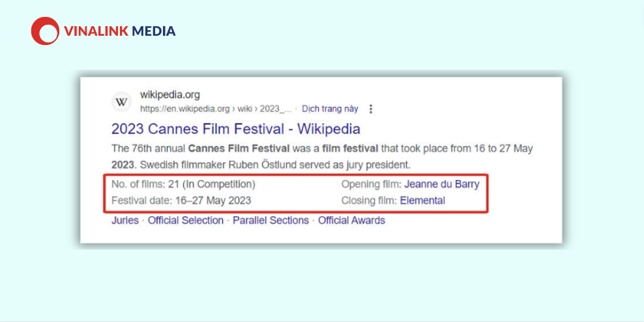Open the three-dot more options menu
The width and height of the screenshot is (644, 322).
371,109
